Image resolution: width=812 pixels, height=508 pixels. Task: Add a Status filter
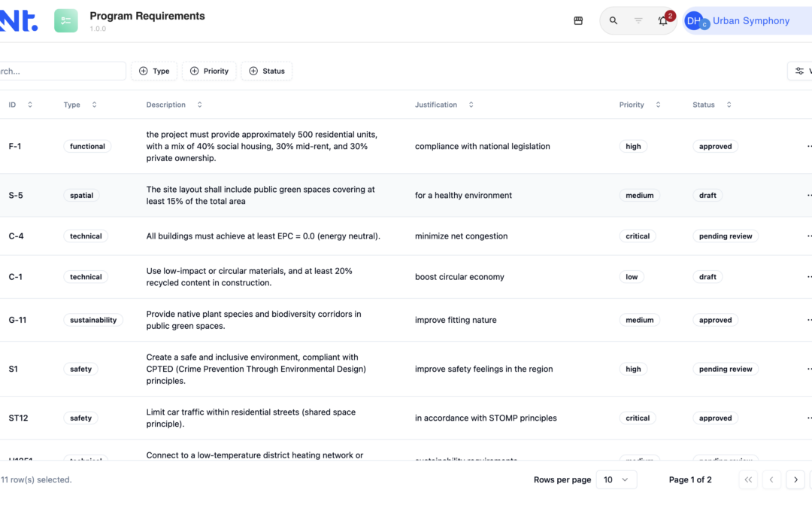[267, 71]
